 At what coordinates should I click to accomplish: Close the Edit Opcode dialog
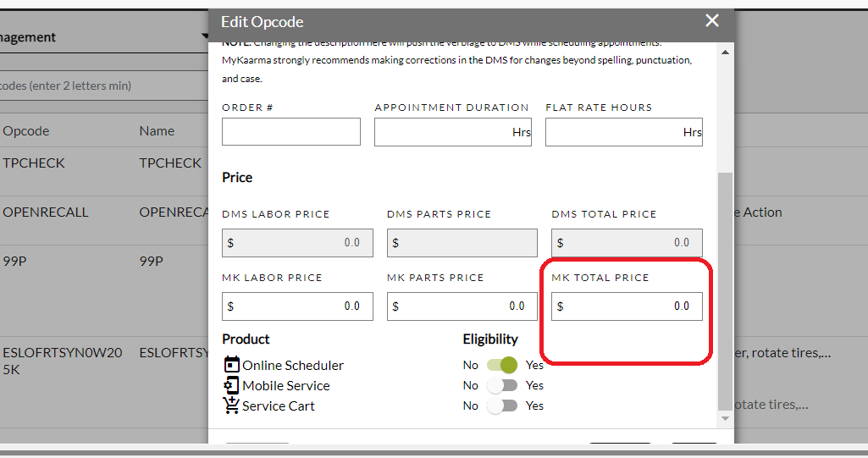[712, 21]
